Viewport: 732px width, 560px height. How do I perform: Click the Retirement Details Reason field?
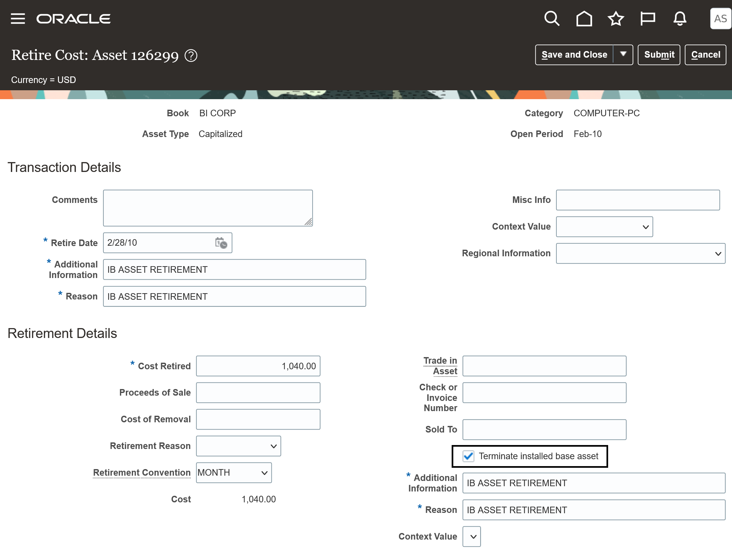[x=594, y=510]
